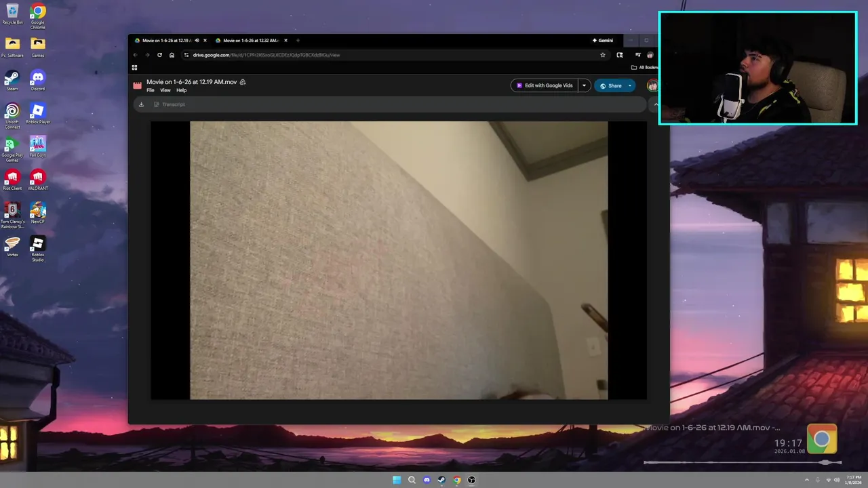This screenshot has width=868, height=488.
Task: Open the Chrome apps grid shortcut
Action: 134,67
